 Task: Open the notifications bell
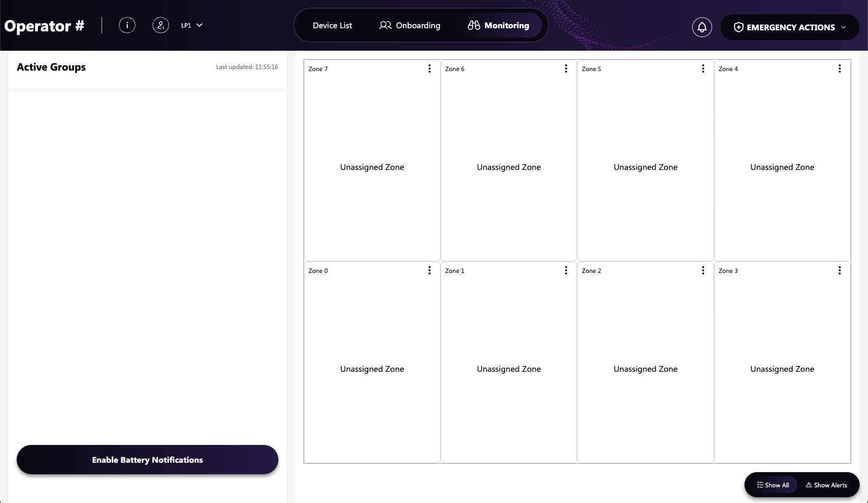coord(702,27)
